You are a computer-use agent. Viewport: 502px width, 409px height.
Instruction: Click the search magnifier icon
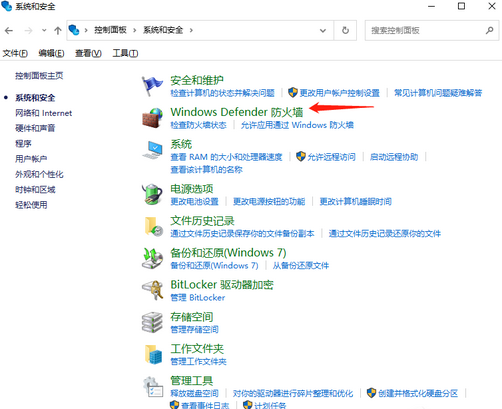(x=489, y=30)
